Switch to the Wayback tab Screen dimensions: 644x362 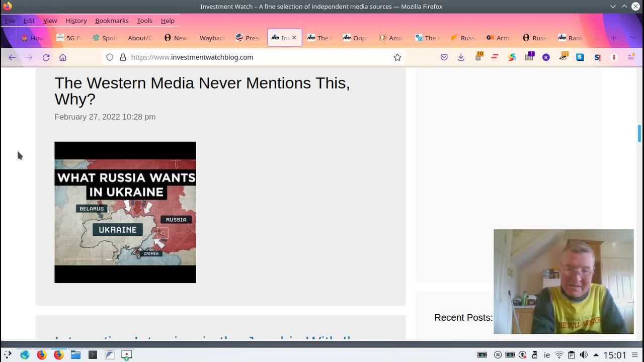point(212,38)
